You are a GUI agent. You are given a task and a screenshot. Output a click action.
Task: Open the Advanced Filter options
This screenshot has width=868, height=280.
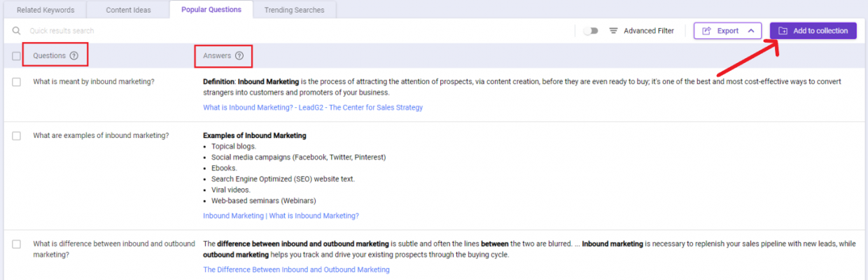coord(642,31)
